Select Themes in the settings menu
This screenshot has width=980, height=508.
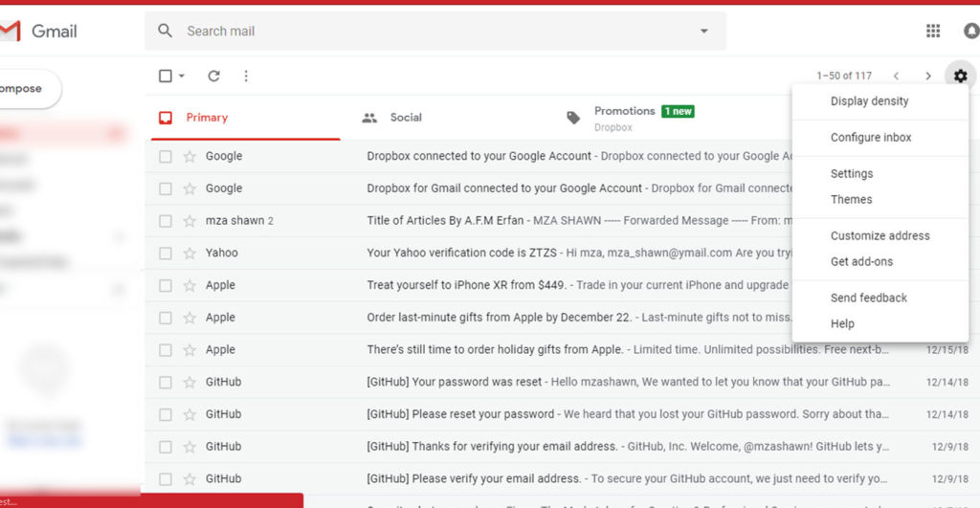851,199
